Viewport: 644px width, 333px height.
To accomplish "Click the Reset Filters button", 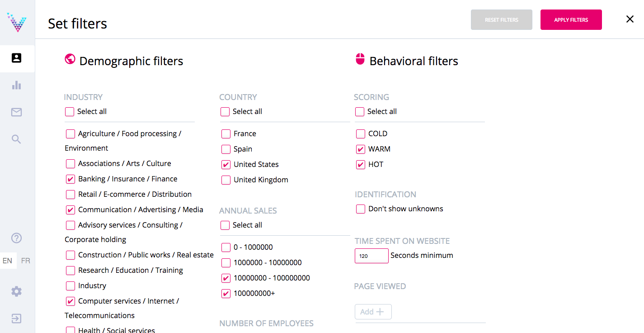I will (x=501, y=20).
